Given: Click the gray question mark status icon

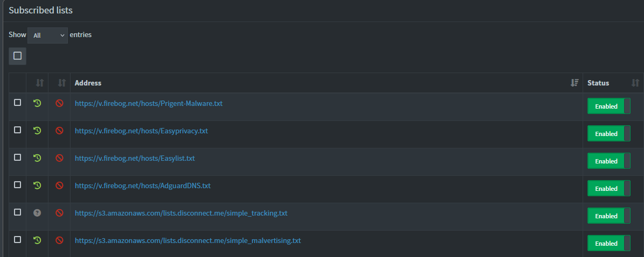Looking at the screenshot, I should 37,213.
